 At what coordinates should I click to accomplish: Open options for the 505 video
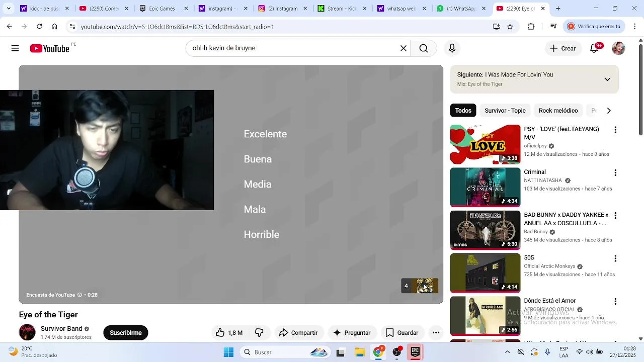click(x=615, y=258)
